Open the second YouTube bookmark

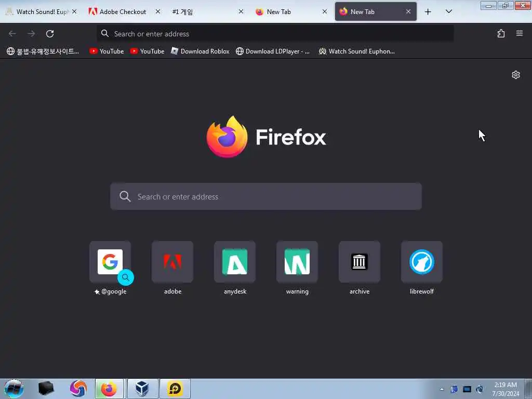tap(147, 51)
